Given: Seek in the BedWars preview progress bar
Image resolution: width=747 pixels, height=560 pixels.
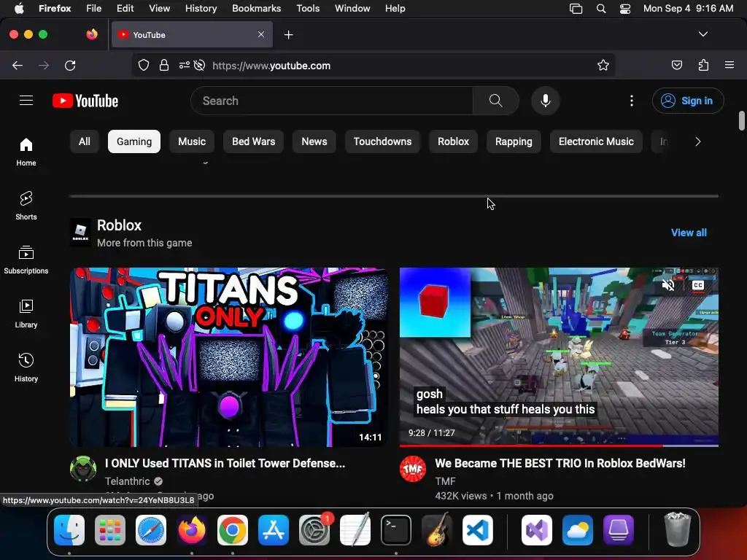Looking at the screenshot, I should click(x=559, y=446).
